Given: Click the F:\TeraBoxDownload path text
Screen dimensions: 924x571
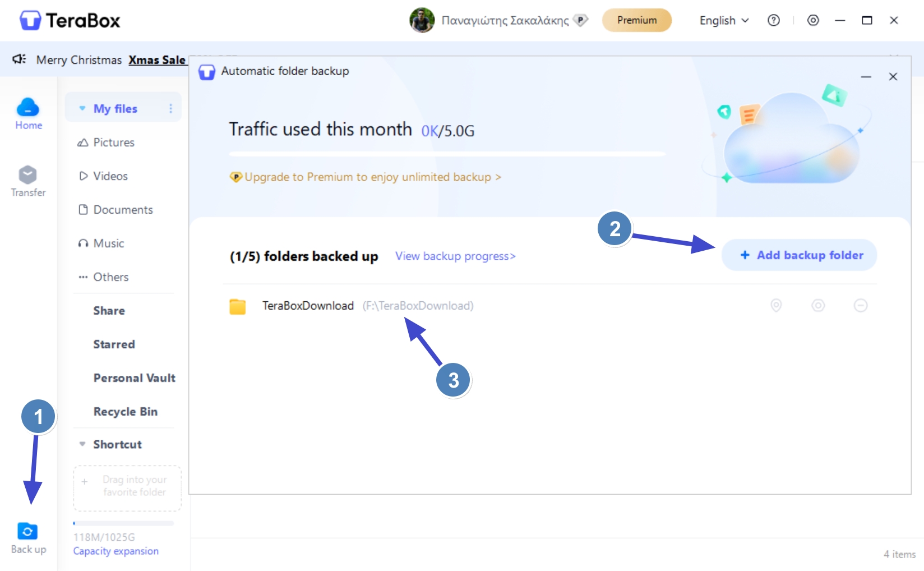Looking at the screenshot, I should pyautogui.click(x=418, y=306).
